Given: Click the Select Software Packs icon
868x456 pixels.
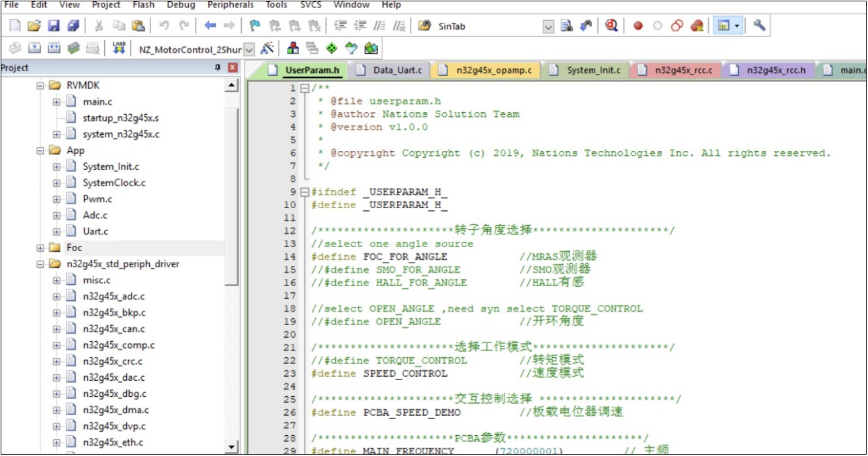Looking at the screenshot, I should (x=351, y=48).
